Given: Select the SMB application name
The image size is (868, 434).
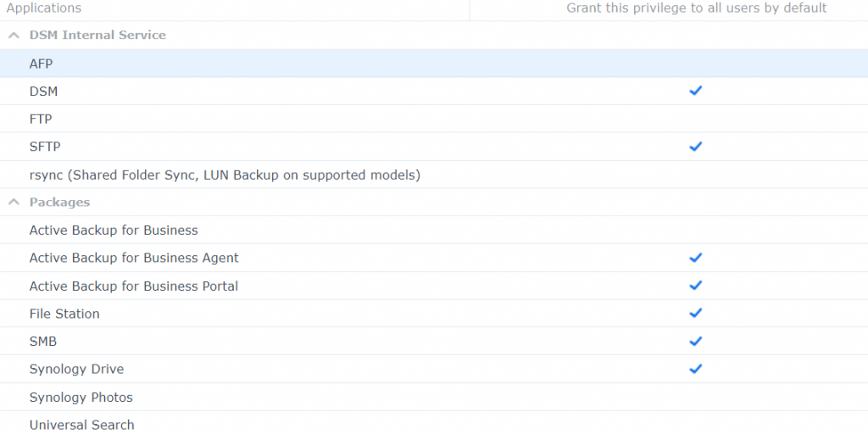Looking at the screenshot, I should [x=43, y=342].
